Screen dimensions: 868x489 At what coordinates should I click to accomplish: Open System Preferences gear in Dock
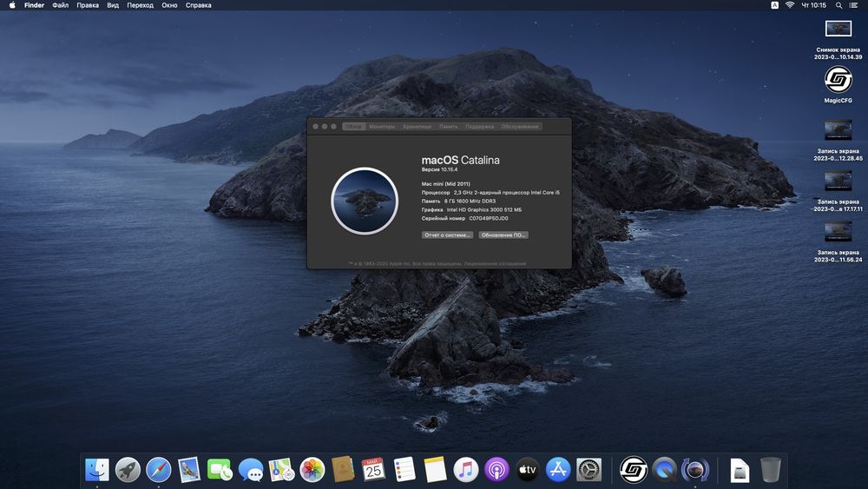(589, 470)
